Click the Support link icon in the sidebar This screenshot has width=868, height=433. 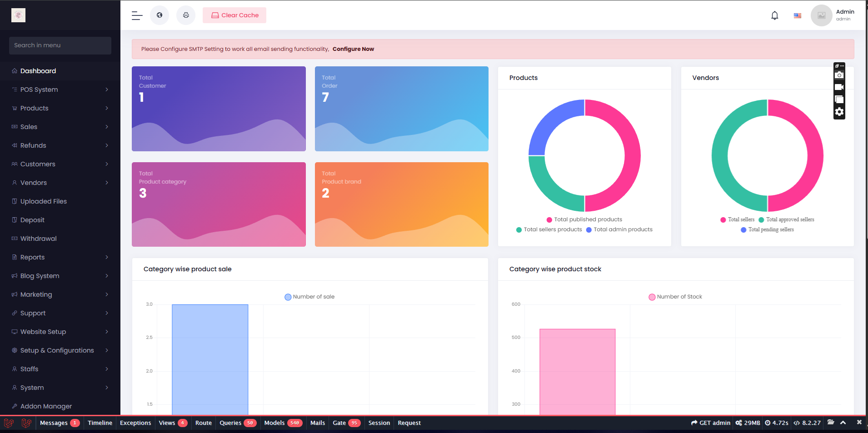(15, 313)
